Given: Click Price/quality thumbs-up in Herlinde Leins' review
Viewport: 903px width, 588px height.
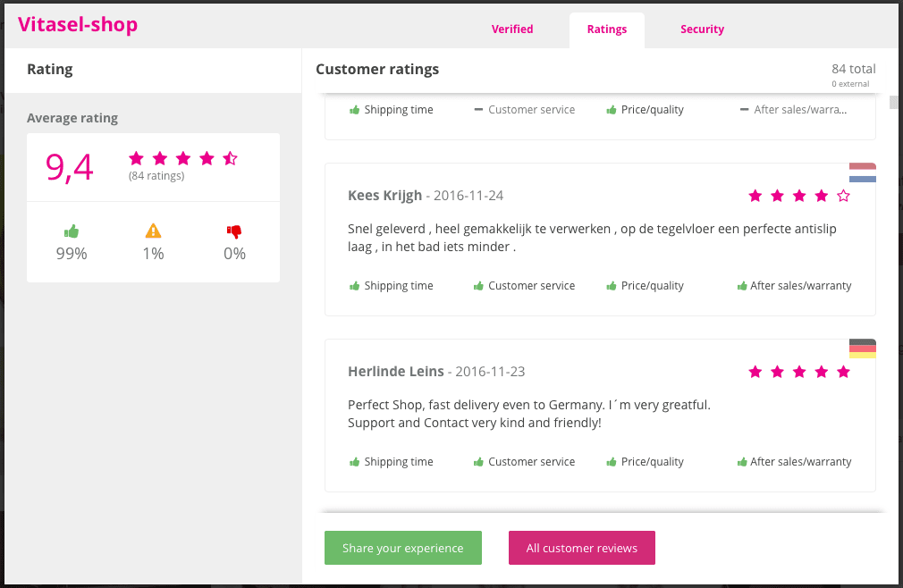Looking at the screenshot, I should (x=612, y=462).
